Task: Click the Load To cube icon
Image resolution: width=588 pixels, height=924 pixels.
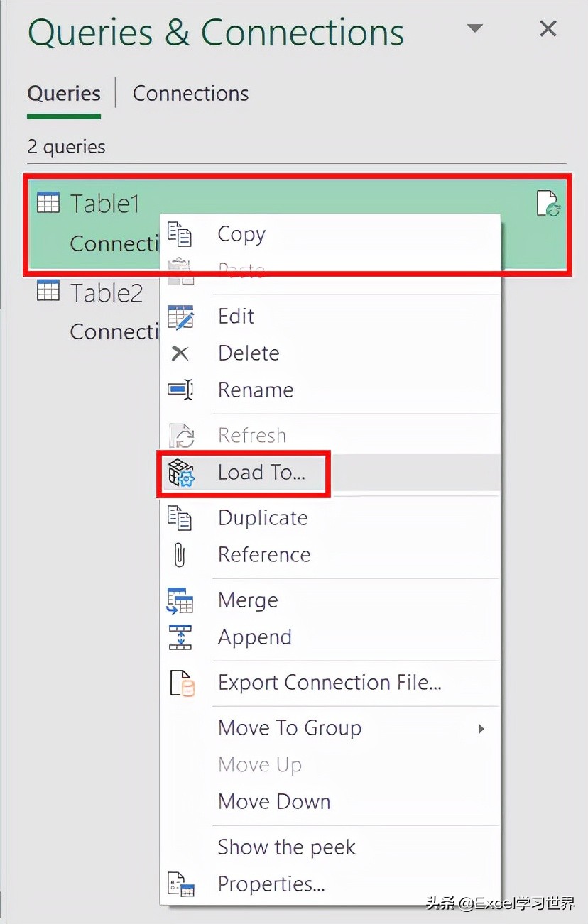Action: [180, 473]
